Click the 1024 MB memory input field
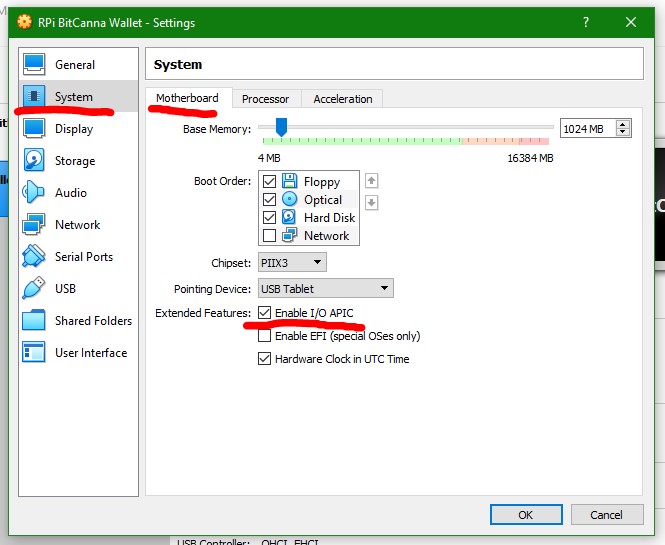The width and height of the screenshot is (665, 545). pos(587,129)
